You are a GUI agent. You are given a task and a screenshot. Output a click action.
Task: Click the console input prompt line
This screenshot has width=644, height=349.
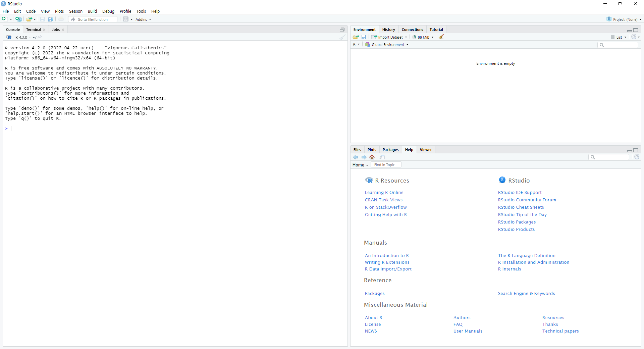pyautogui.click(x=175, y=129)
